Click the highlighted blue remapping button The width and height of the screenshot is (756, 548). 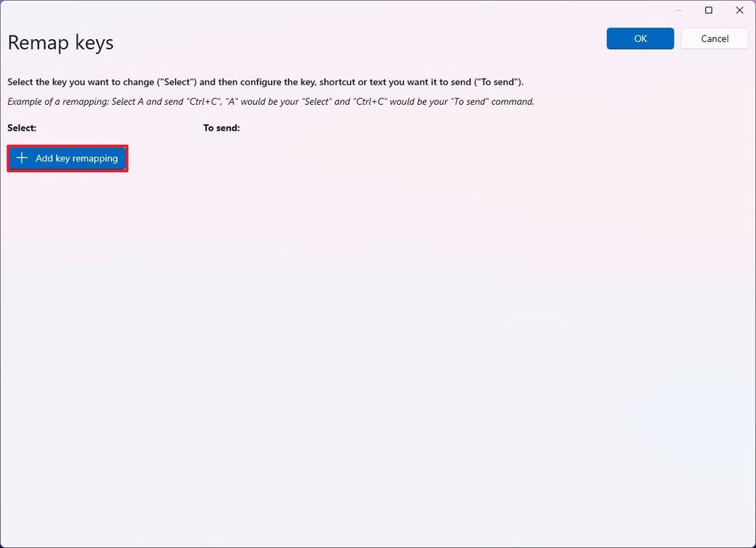coord(67,157)
